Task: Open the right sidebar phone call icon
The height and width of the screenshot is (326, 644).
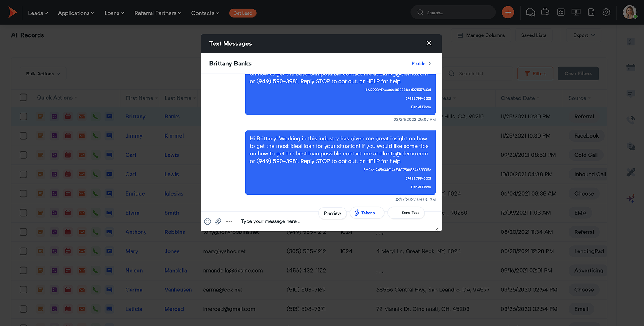Action: coord(631,120)
